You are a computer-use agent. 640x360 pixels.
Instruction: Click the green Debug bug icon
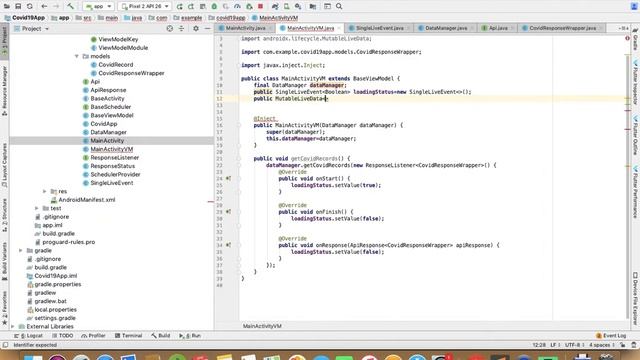point(214,6)
